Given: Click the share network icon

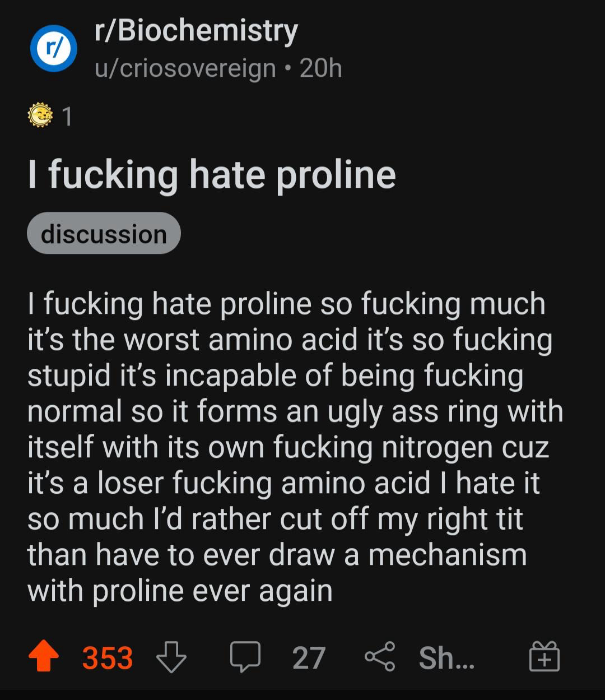Looking at the screenshot, I should tap(379, 658).
